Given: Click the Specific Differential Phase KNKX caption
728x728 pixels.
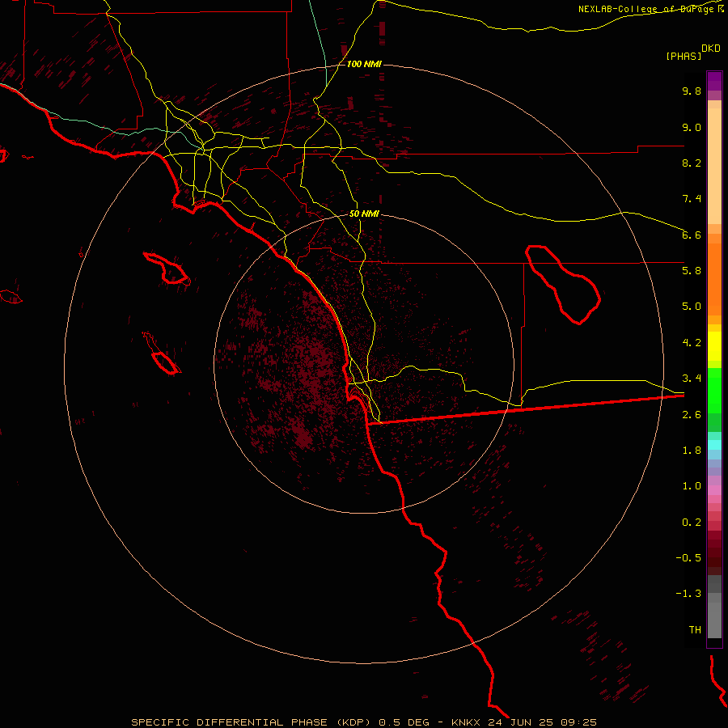Looking at the screenshot, I should (x=364, y=722).
